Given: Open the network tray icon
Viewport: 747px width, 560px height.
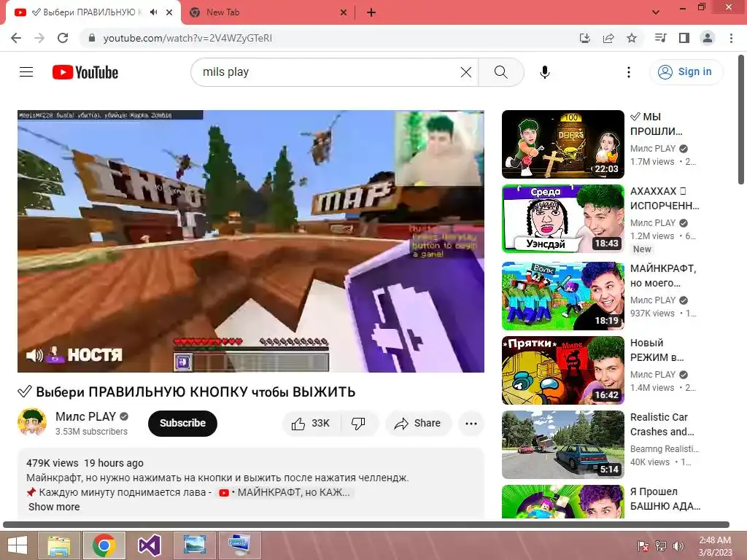Looking at the screenshot, I should click(661, 545).
